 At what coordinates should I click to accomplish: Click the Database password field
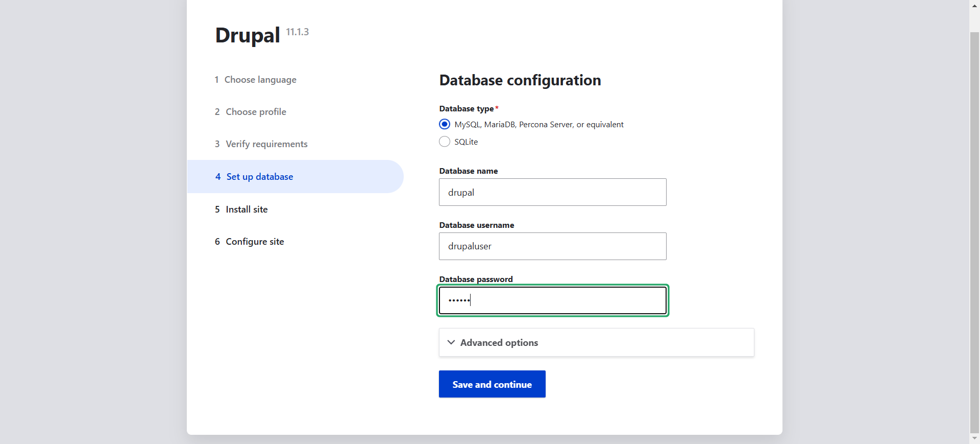click(553, 300)
